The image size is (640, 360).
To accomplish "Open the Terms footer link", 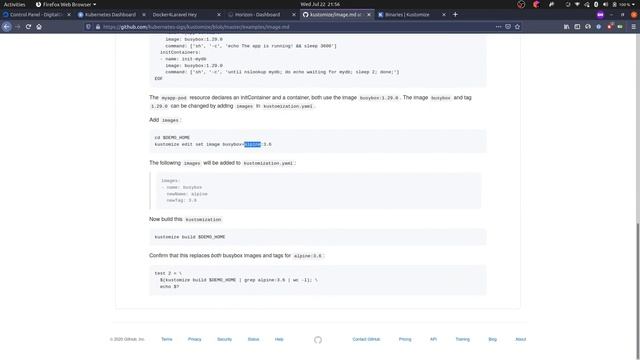I will [x=167, y=340].
